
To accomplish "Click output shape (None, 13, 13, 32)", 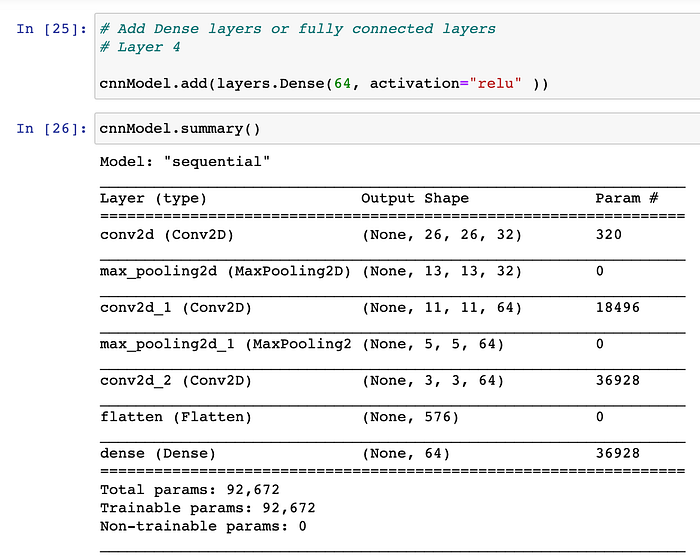I will tap(442, 271).
